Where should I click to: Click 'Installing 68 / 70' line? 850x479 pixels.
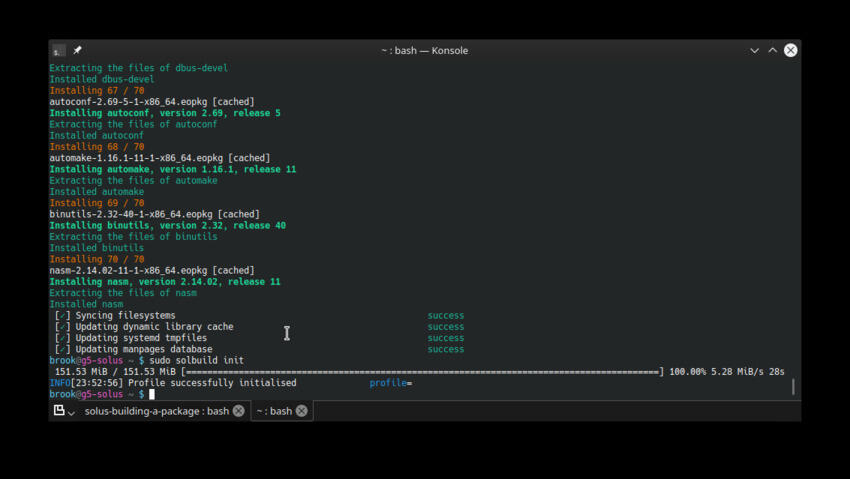pyautogui.click(x=97, y=147)
